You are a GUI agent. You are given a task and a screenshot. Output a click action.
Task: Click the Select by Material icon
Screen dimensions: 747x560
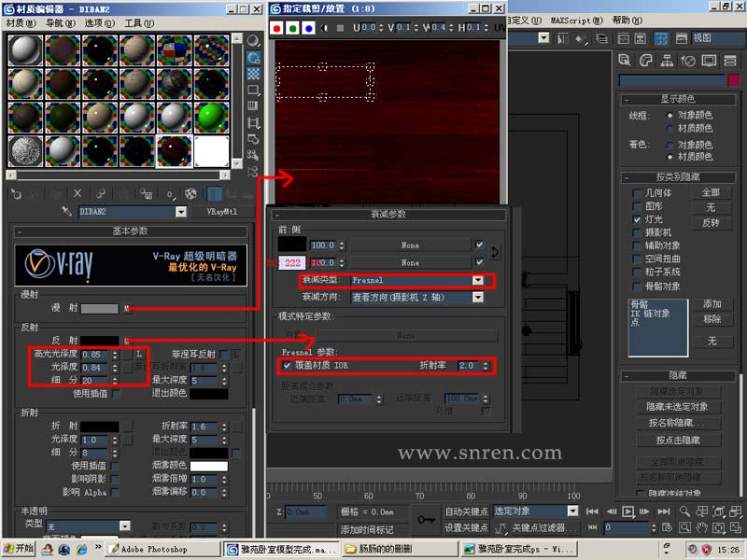click(x=253, y=155)
